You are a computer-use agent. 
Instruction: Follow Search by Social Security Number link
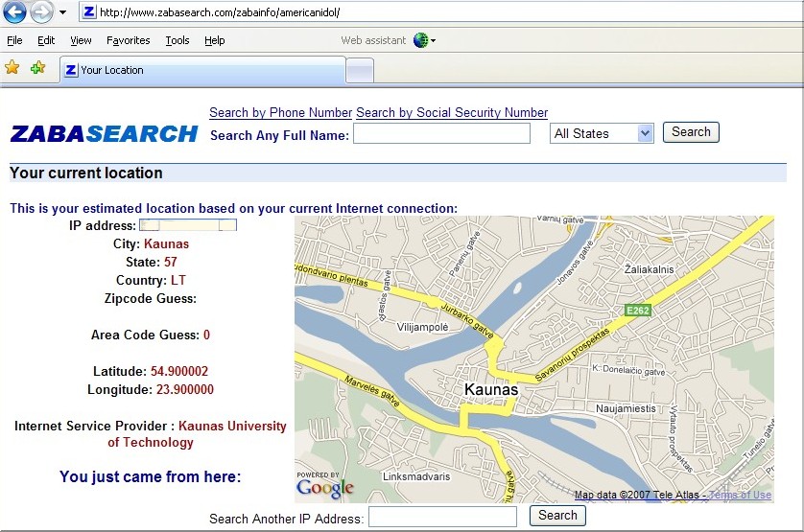(452, 113)
